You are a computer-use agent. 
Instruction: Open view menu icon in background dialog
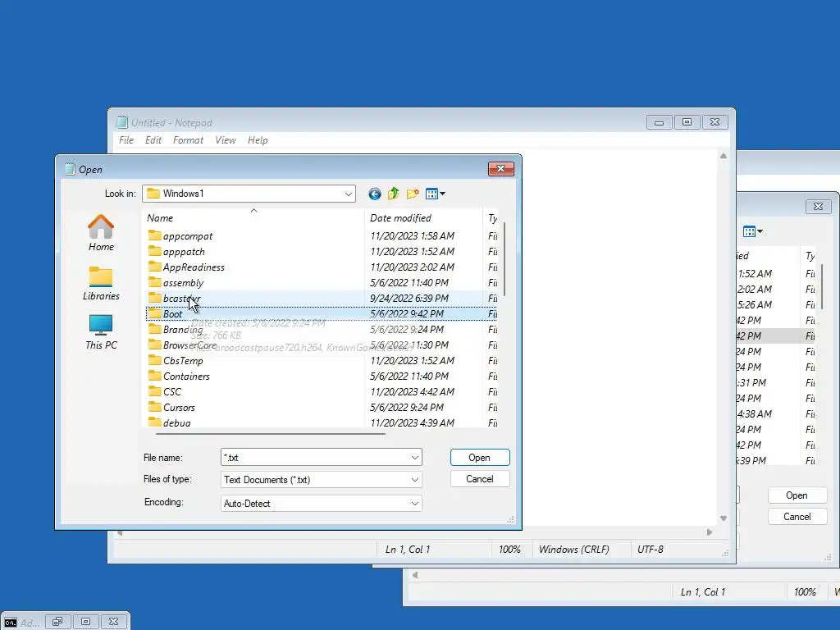tap(753, 231)
